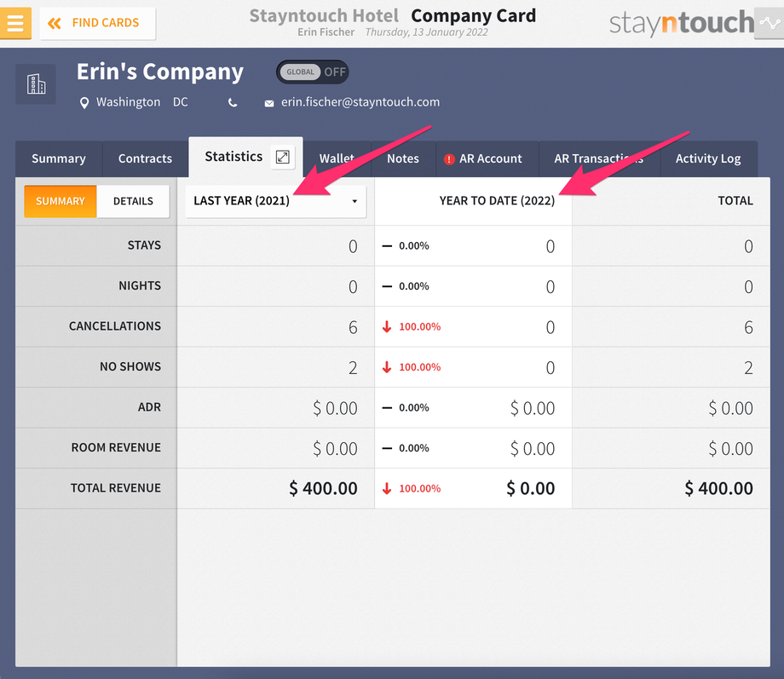This screenshot has height=679, width=784.
Task: Open the Last Year (2021) dropdown
Action: coord(275,201)
